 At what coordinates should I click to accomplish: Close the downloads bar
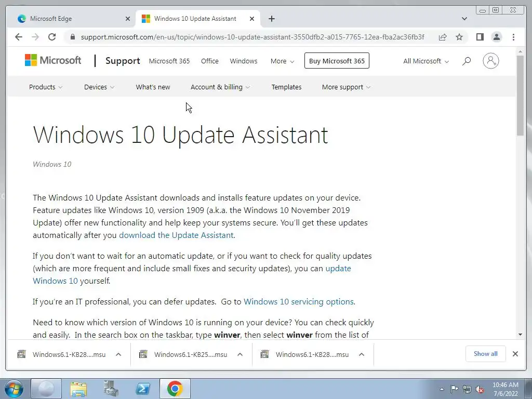pos(515,354)
